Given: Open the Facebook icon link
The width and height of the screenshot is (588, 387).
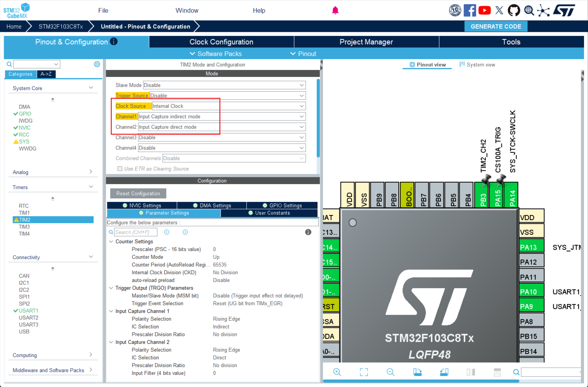Looking at the screenshot, I should (469, 11).
